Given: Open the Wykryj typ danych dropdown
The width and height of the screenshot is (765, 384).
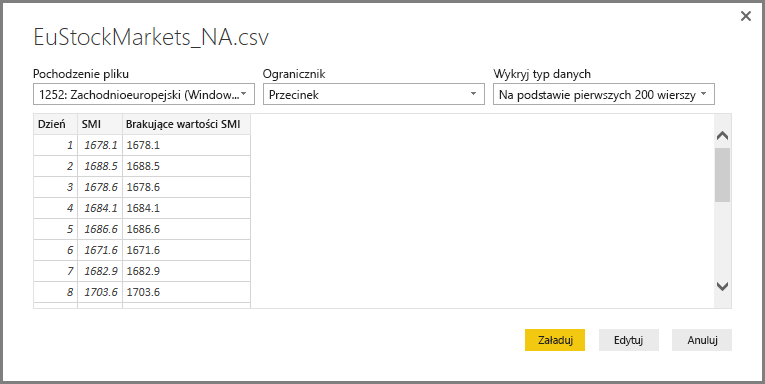Looking at the screenshot, I should pyautogui.click(x=604, y=94).
